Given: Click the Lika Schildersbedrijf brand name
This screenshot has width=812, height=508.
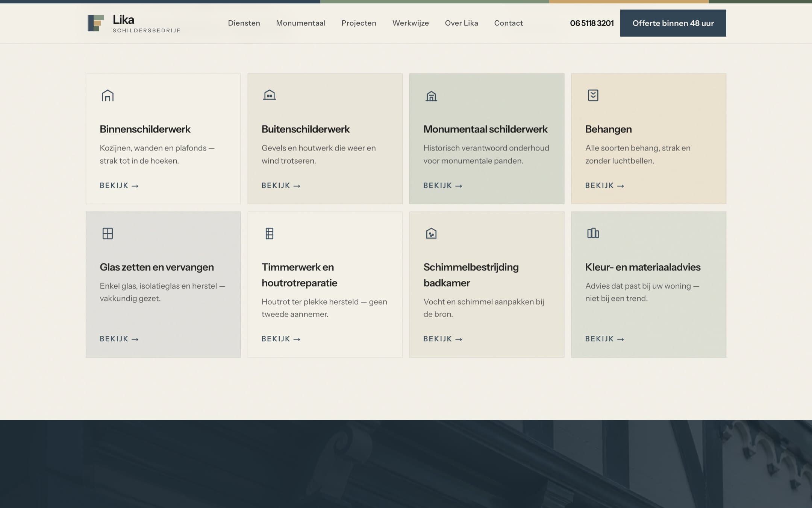Looking at the screenshot, I should (x=147, y=24).
